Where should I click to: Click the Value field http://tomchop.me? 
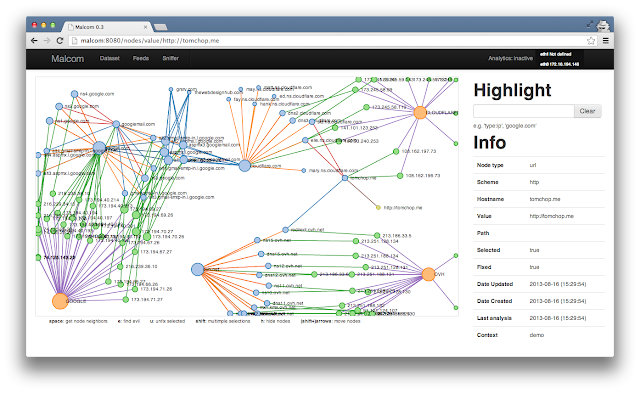pos(551,216)
